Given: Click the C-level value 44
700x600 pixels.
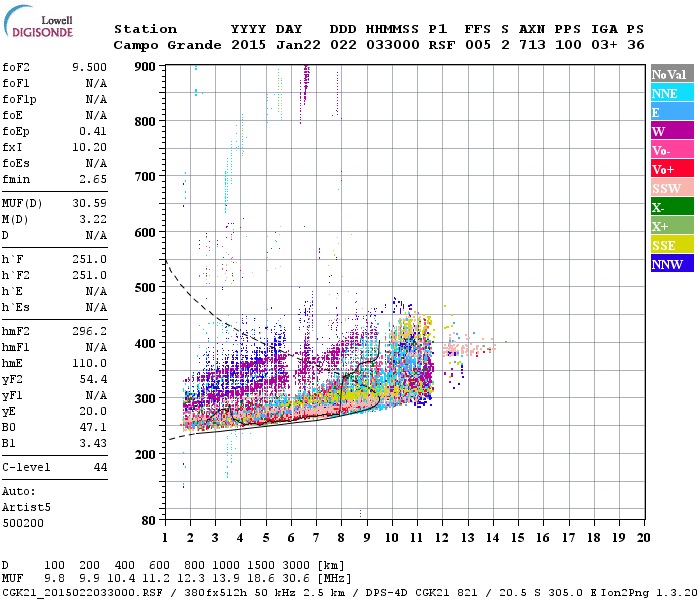Looking at the screenshot, I should tap(100, 467).
